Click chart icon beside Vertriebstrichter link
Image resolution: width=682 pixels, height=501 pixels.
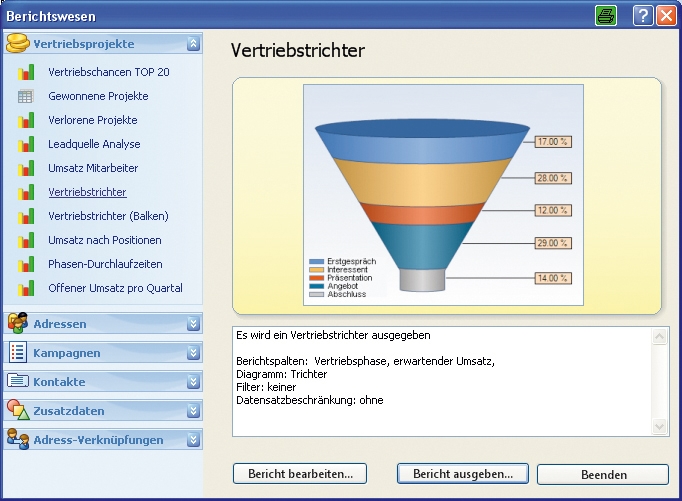(26, 192)
